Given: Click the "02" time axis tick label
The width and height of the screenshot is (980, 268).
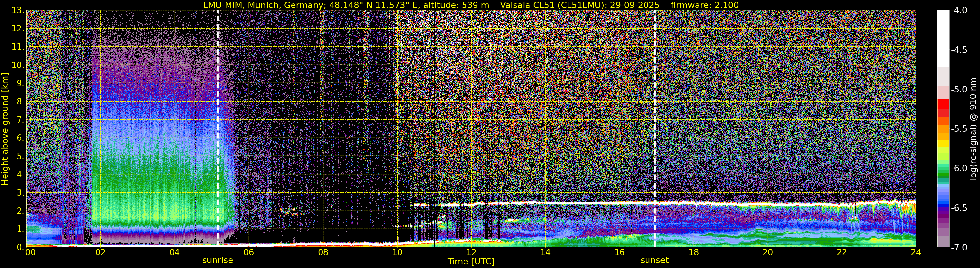Looking at the screenshot, I should point(100,253).
